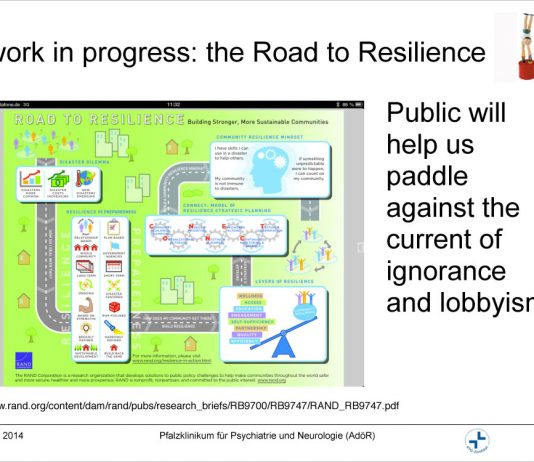
Task: Click the Pfalzklinikum für Psychiatrie footer text
Action: click(x=267, y=436)
